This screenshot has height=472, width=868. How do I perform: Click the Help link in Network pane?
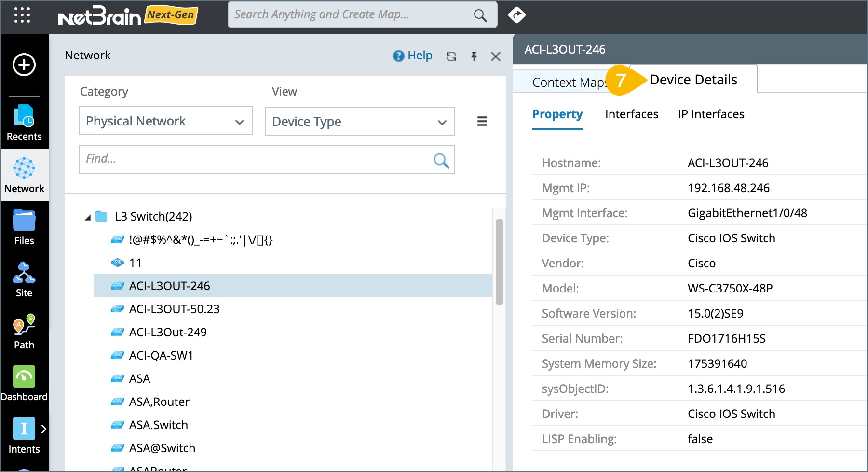[413, 56]
